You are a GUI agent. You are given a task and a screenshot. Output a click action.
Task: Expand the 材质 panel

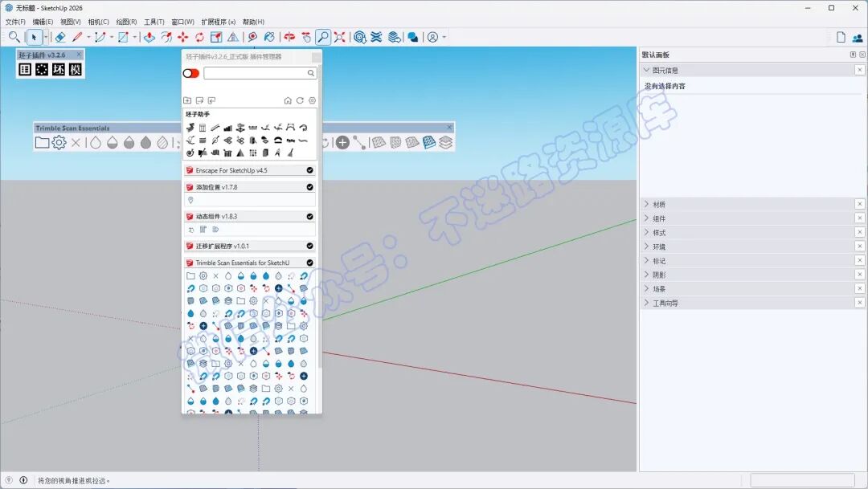tap(646, 204)
